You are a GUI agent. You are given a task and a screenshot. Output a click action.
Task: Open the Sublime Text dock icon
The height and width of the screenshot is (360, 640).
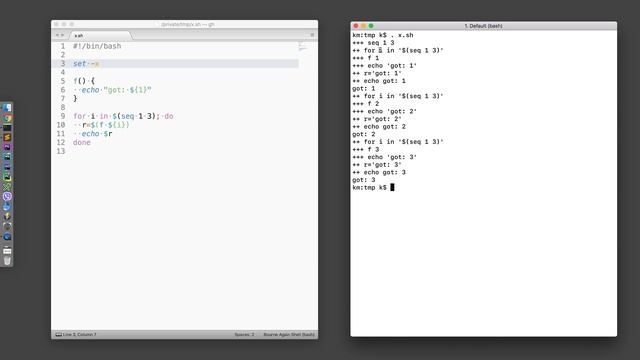pyautogui.click(x=7, y=138)
